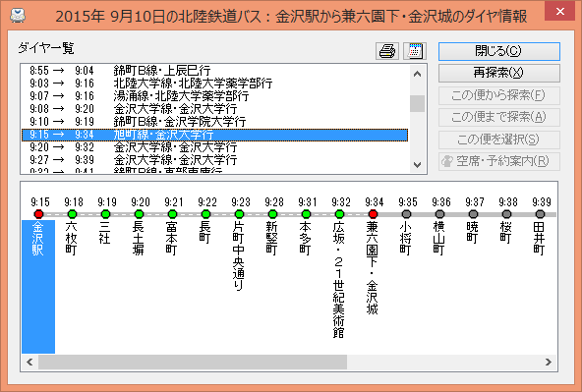Click the この便まで探索(A) button
Image resolution: width=582 pixels, height=392 pixels.
click(498, 117)
